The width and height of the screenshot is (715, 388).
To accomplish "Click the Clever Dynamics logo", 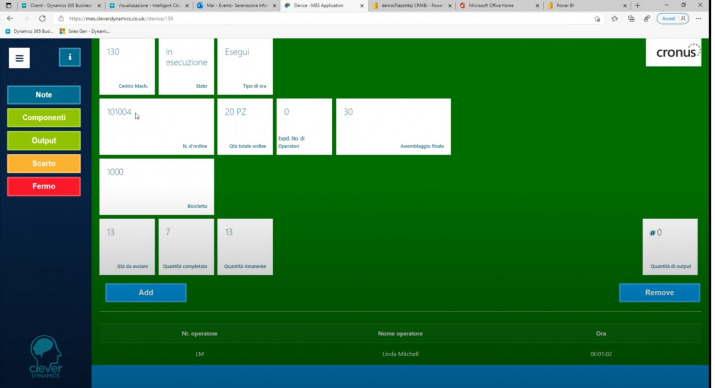I will coord(45,357).
